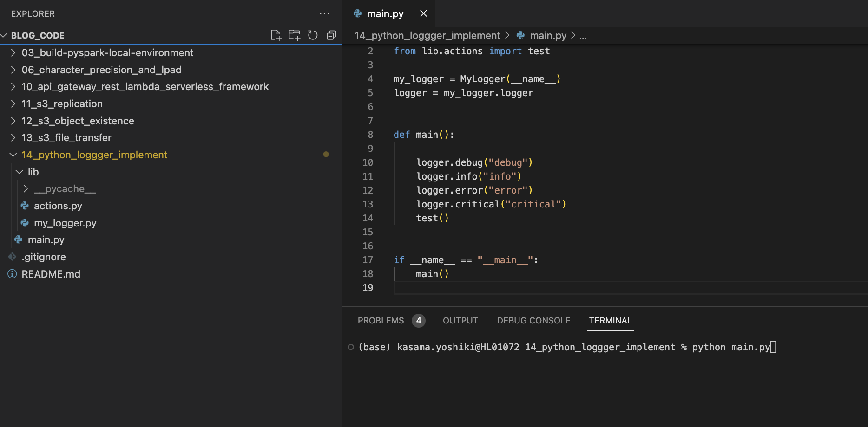Click the 'from lib.actions import test' line
The width and height of the screenshot is (868, 427).
tap(472, 51)
